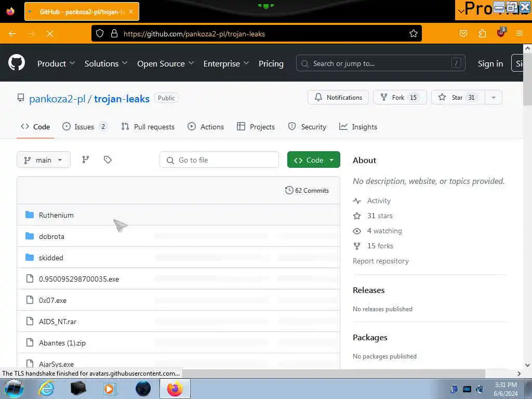Viewport: 532px width, 399px height.
Task: Open the Releases heading link
Action: 368,290
